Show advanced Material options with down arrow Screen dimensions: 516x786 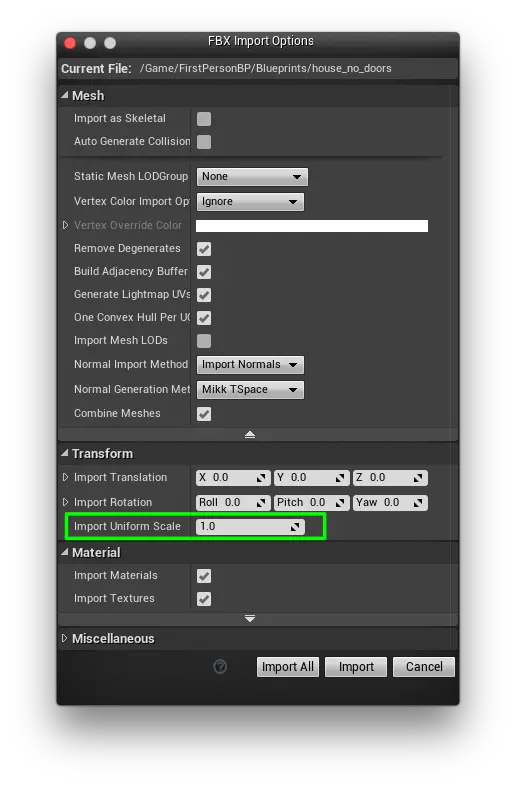[x=250, y=619]
